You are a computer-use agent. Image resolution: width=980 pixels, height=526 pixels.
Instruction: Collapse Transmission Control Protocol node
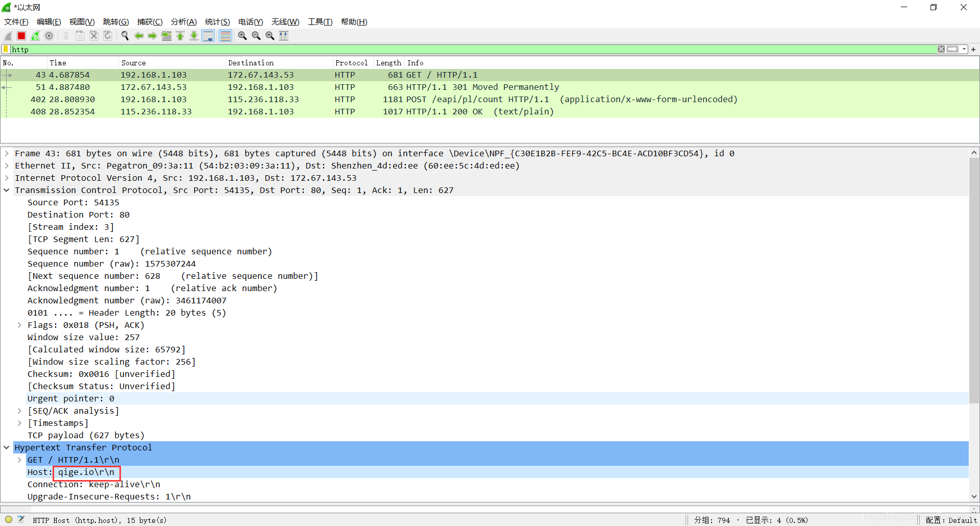point(7,190)
